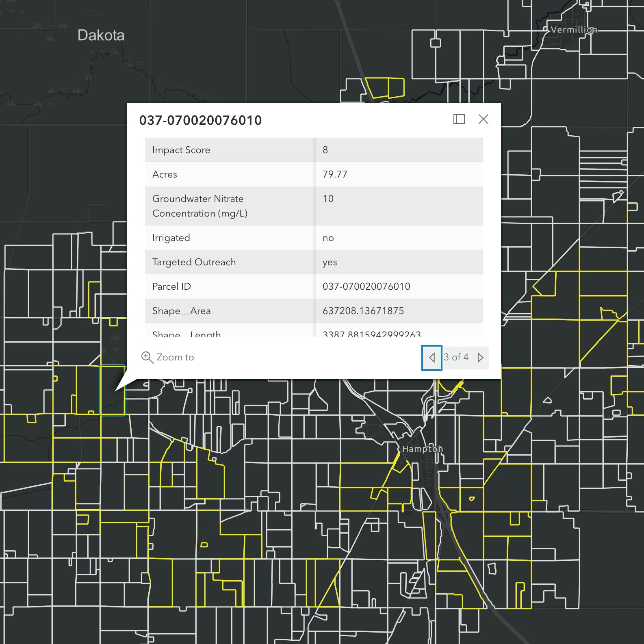
Task: Click the Vermillion town label on map
Action: pyautogui.click(x=574, y=30)
